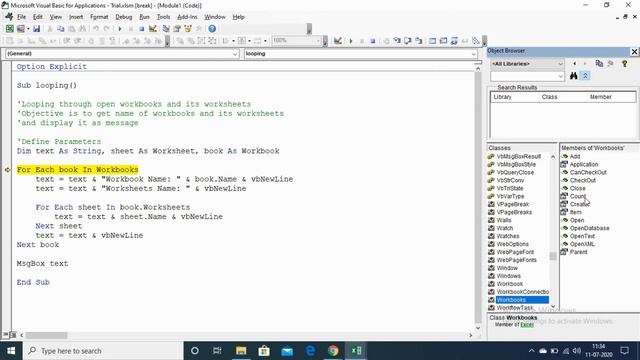This screenshot has width=640, height=360.
Task: Click the Call Stack icon
Action: point(476,41)
